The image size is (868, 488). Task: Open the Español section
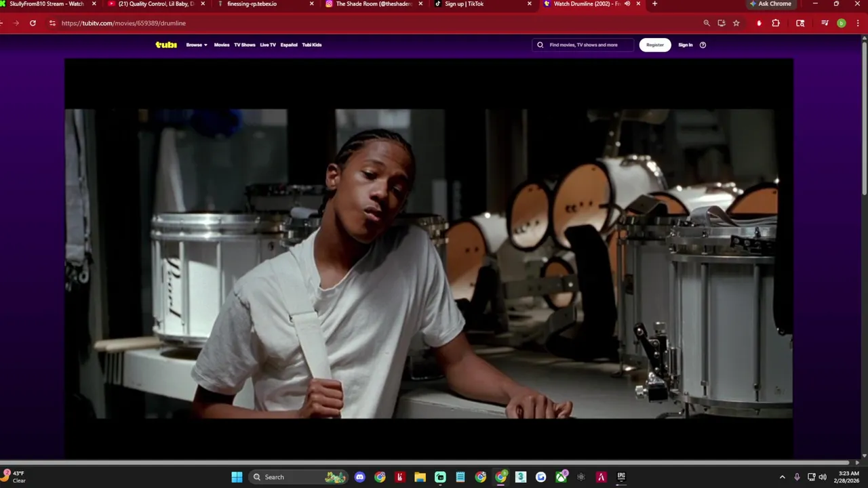[x=289, y=45]
